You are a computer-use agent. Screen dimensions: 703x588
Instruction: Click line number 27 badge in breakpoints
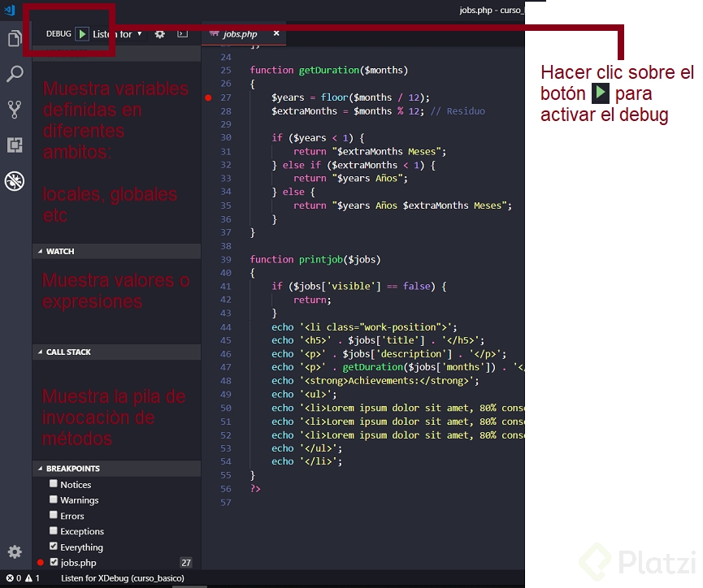point(186,563)
